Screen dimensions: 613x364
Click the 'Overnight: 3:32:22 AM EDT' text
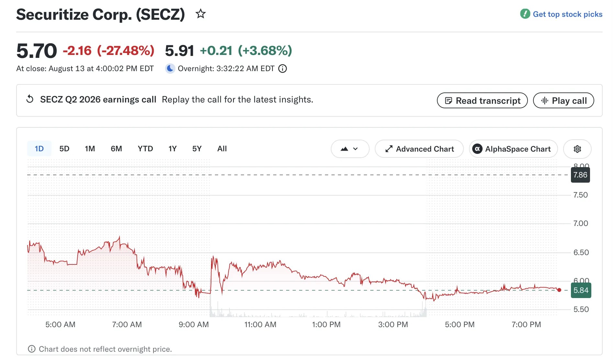(226, 69)
